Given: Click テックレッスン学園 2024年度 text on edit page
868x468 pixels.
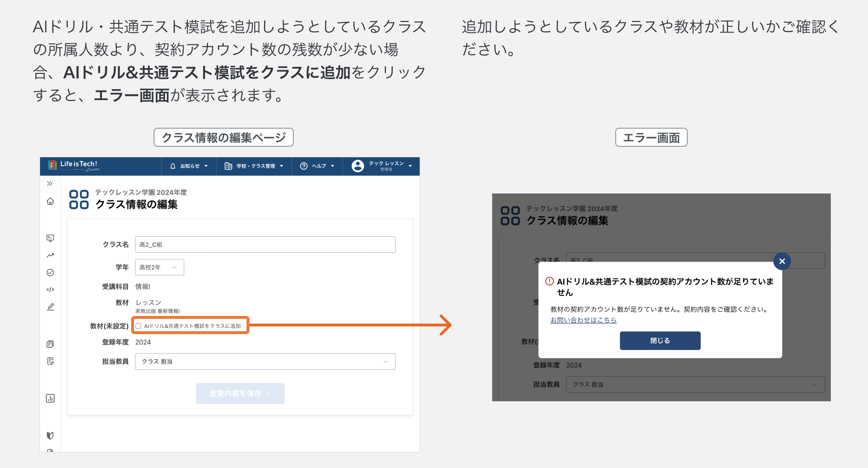Looking at the screenshot, I should pyautogui.click(x=141, y=193).
